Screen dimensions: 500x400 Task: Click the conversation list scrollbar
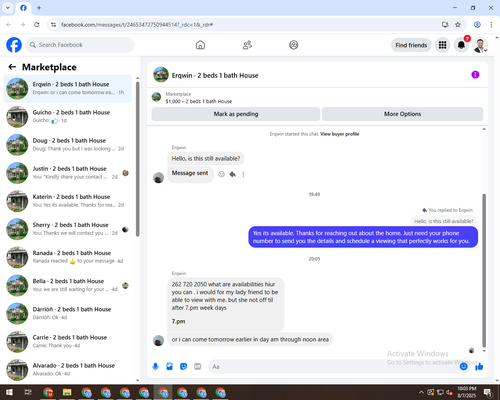(137, 159)
